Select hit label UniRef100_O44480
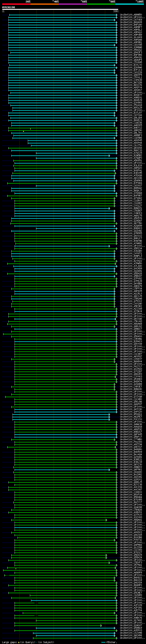This screenshot has height=644, width=146. [131, 472]
